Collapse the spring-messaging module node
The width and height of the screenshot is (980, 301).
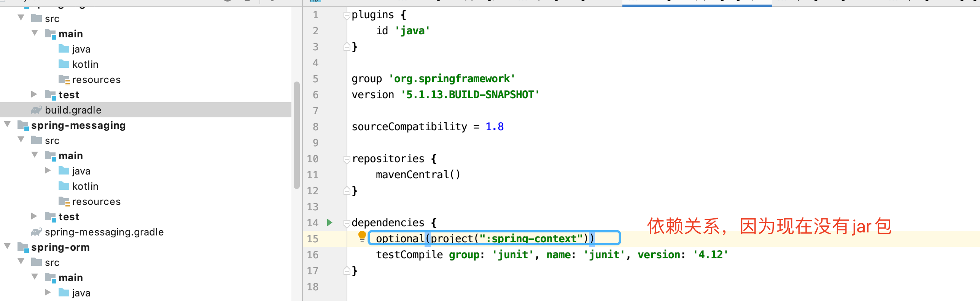(x=7, y=124)
